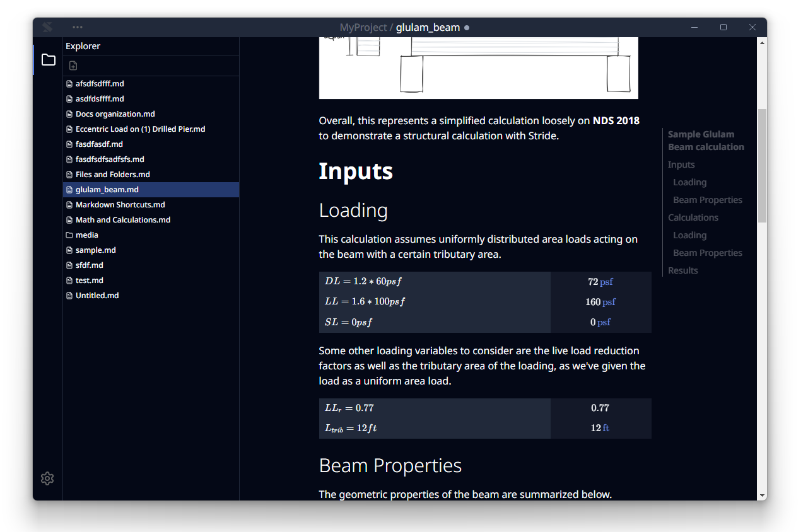
Task: Open Markdown Shortcuts.md file
Action: [x=151, y=205]
